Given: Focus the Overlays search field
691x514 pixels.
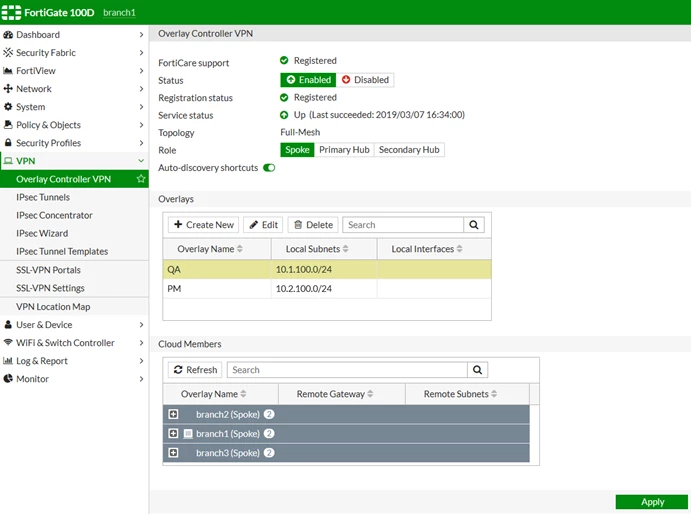Looking at the screenshot, I should pos(403,225).
